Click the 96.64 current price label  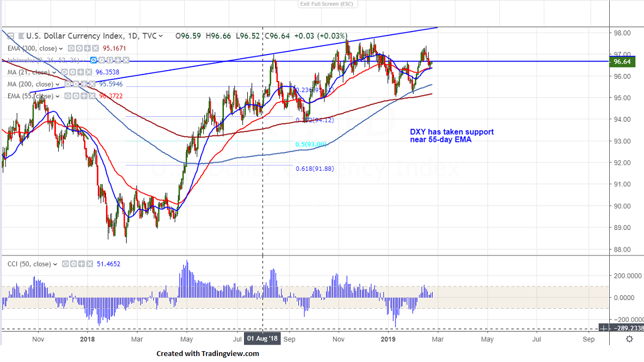622,61
